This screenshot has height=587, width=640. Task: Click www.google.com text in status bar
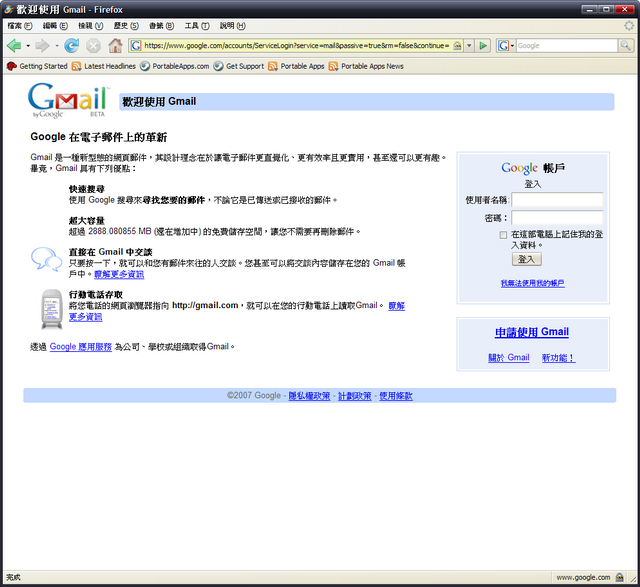coord(583,577)
